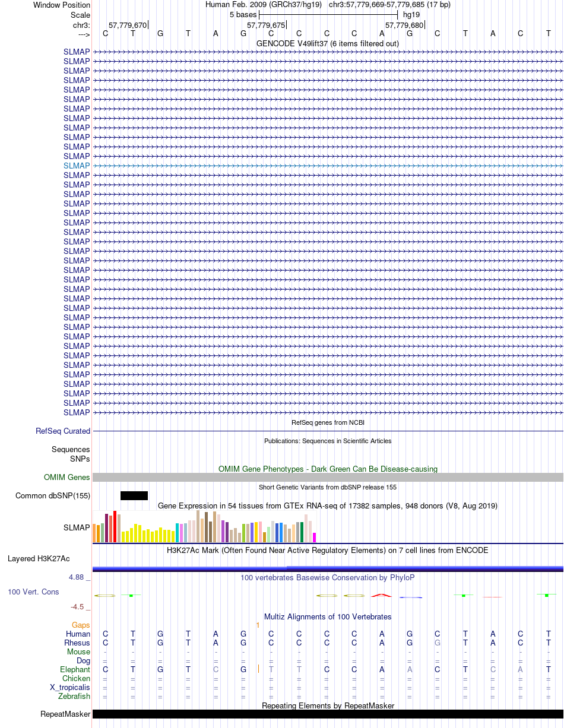Click the bright red bar in GTEx chart

(115, 526)
